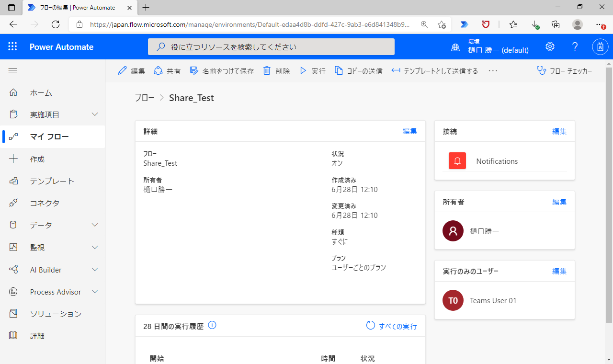Open a new browser tab
The image size is (613, 364).
[x=146, y=7]
